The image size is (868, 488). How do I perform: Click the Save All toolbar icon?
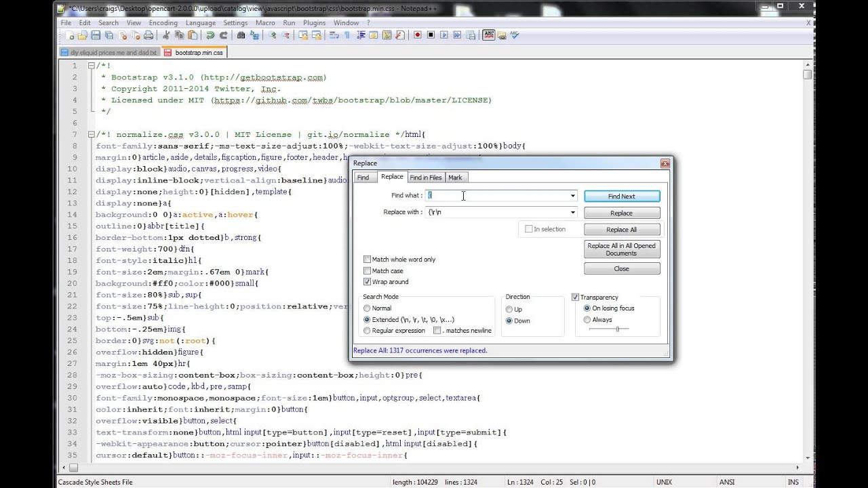click(109, 35)
